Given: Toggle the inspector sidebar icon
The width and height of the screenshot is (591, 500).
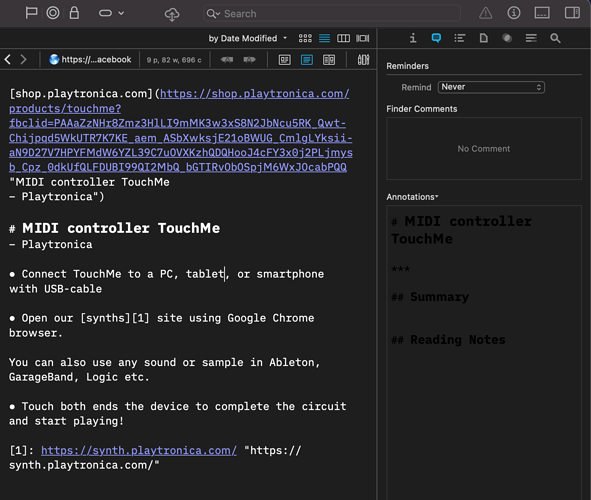Looking at the screenshot, I should [572, 13].
